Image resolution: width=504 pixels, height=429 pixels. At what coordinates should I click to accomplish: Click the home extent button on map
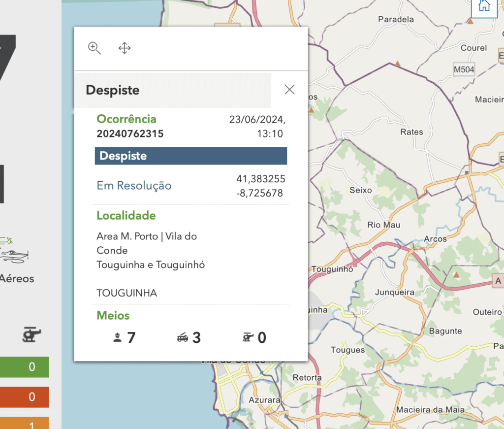point(484,6)
